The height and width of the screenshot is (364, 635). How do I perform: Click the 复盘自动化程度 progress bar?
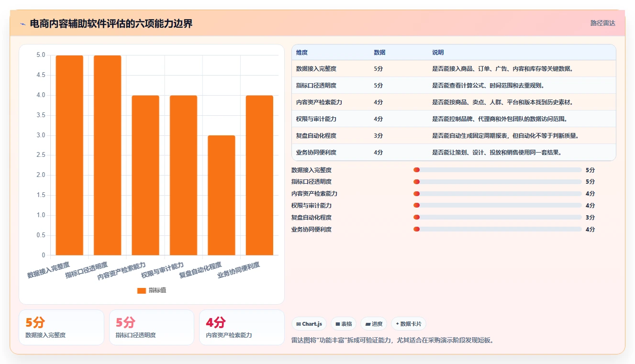tap(498, 217)
